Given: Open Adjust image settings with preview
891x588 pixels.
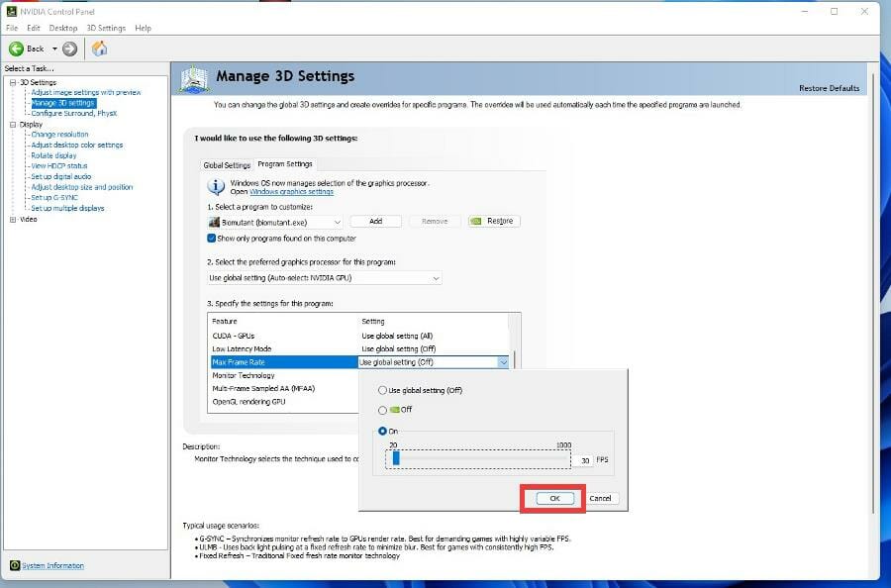Looking at the screenshot, I should coord(86,92).
